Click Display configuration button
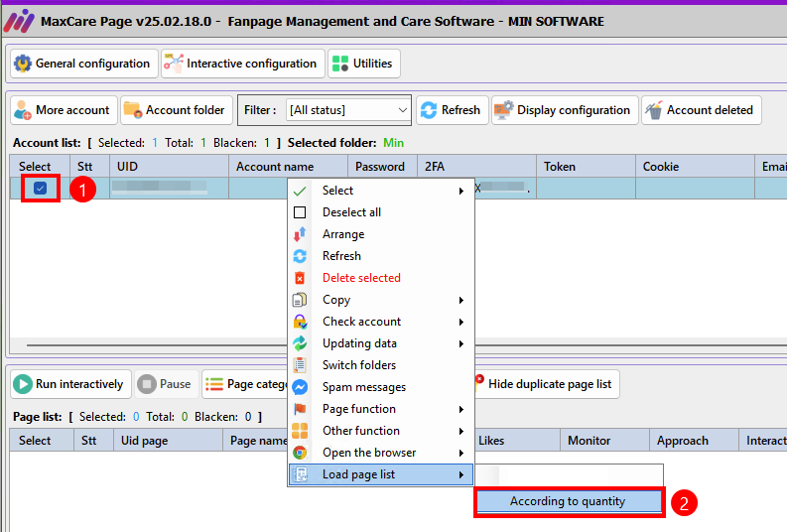Screen dimensions: 787x532 pos(565,110)
